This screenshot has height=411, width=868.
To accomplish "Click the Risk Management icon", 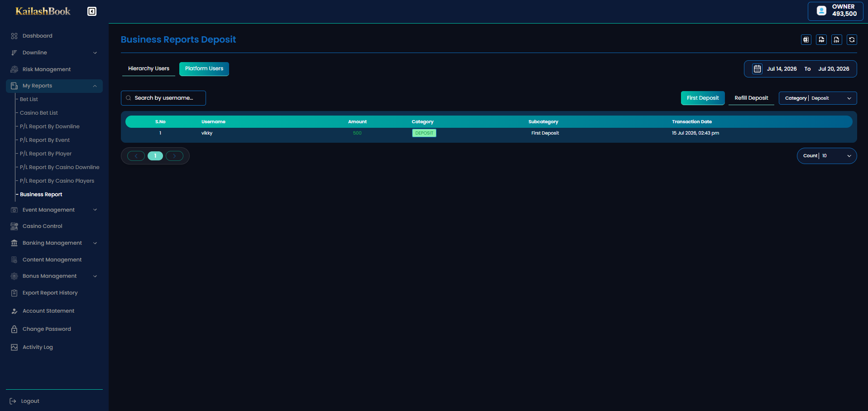I will (x=14, y=69).
